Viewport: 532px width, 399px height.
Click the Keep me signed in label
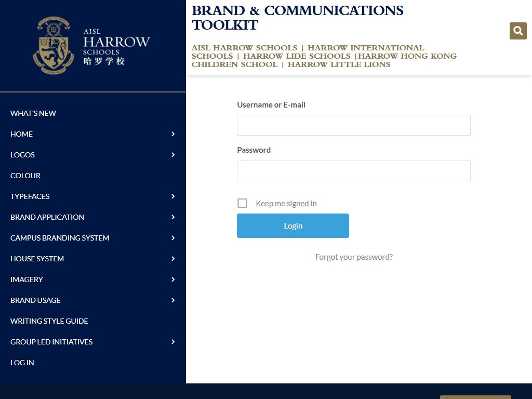point(286,204)
